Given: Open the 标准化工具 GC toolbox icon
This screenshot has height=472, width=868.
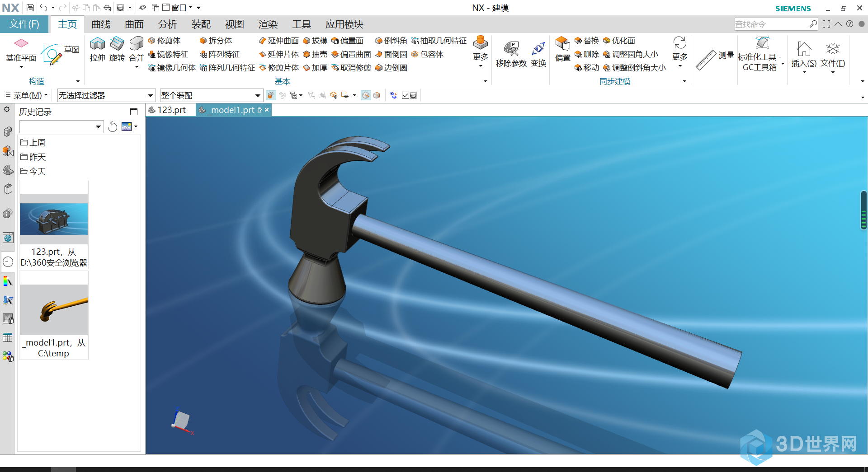Looking at the screenshot, I should 762,42.
